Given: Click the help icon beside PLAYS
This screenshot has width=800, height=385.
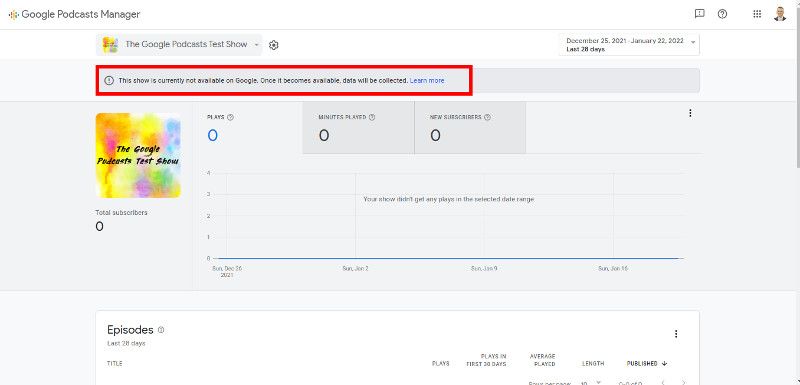Looking at the screenshot, I should coord(230,117).
